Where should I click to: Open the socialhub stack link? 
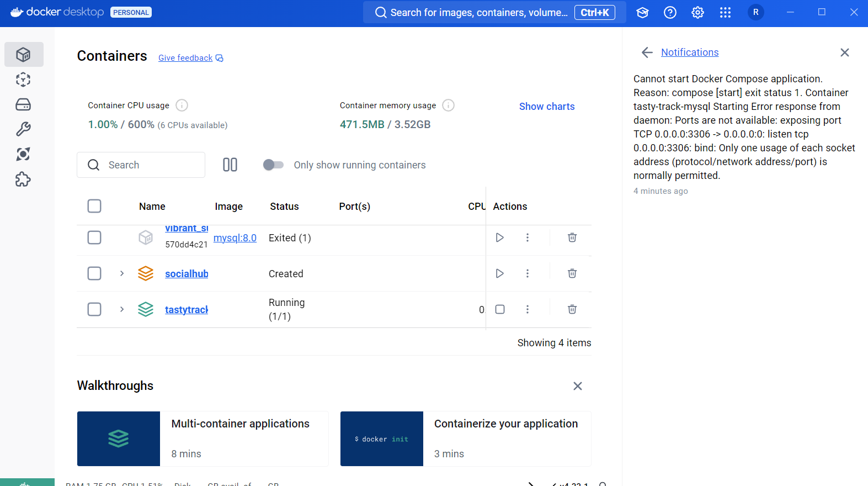[187, 274]
